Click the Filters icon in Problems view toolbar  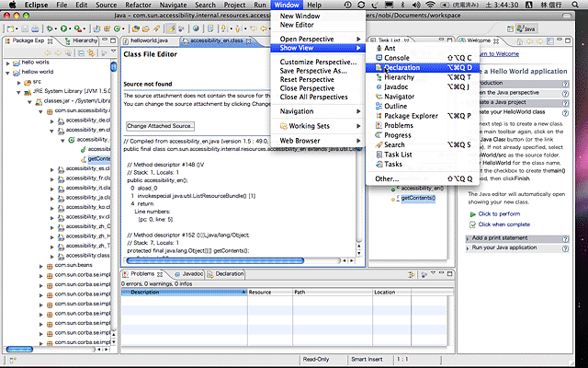[412, 274]
